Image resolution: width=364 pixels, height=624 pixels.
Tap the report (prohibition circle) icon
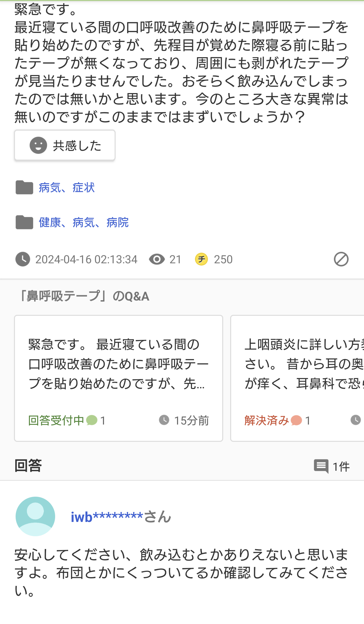click(341, 259)
